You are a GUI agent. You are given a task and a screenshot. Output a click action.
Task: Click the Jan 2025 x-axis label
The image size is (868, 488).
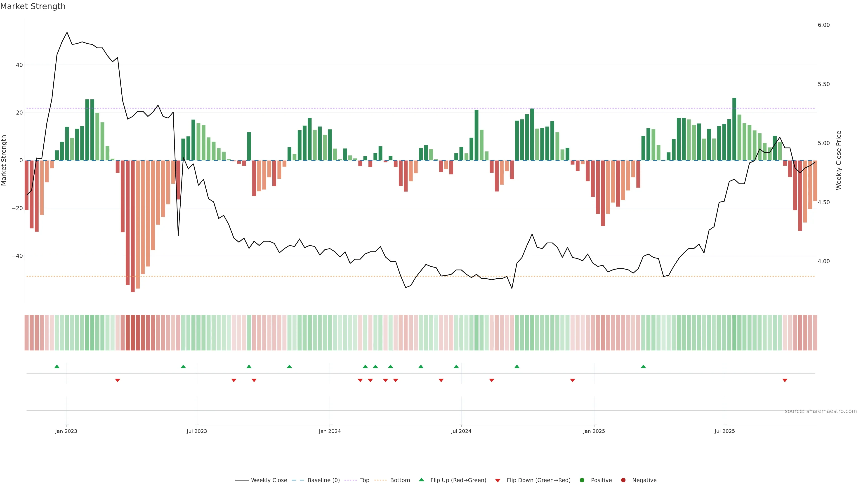tap(594, 431)
